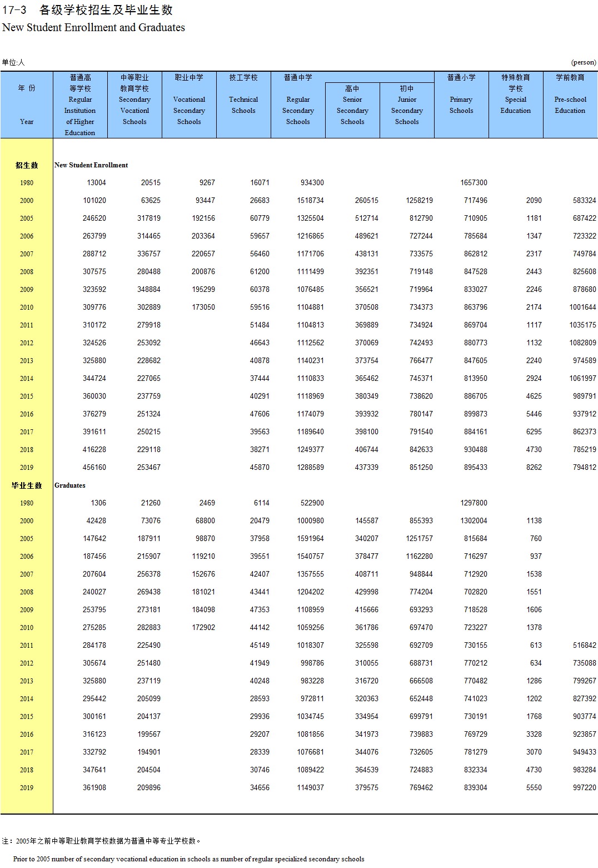Click the "招生数" row heading
The height and width of the screenshot is (868, 598).
tap(27, 165)
